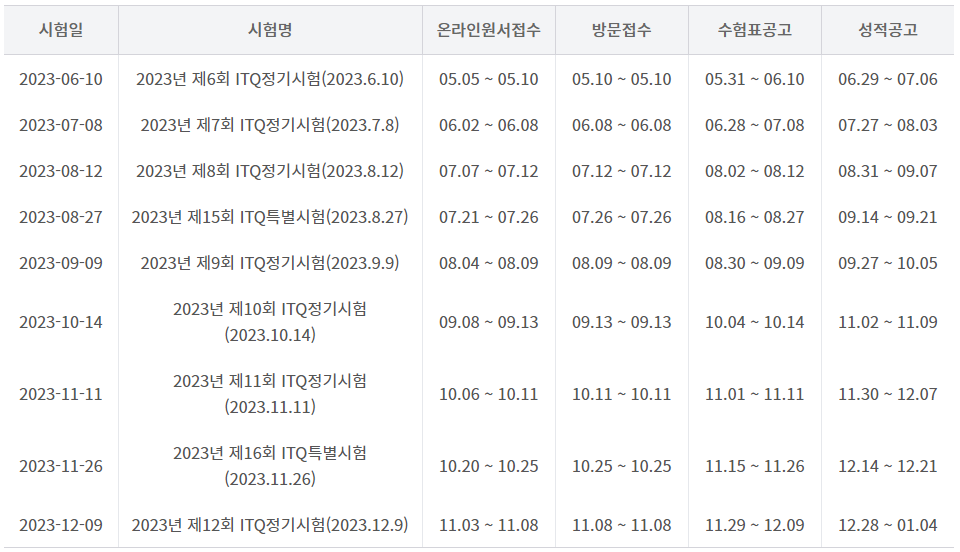Click 2023년 제10회 ITQ정기시험 exam name

pyautogui.click(x=270, y=322)
